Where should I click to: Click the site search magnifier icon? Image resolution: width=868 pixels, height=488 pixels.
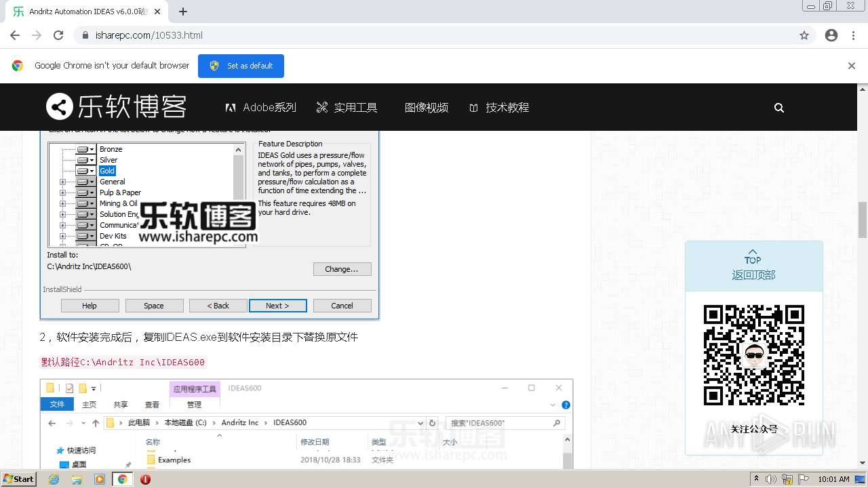(779, 107)
